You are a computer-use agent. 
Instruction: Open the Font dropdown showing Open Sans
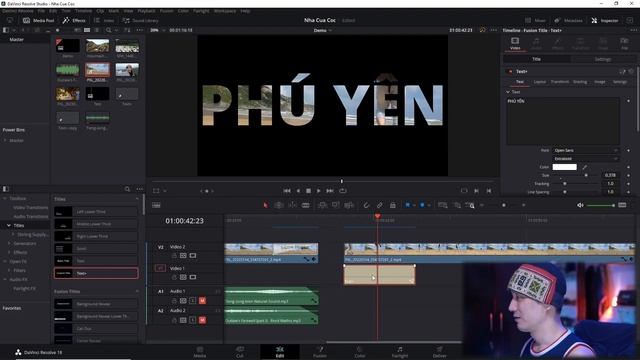pyautogui.click(x=586, y=151)
